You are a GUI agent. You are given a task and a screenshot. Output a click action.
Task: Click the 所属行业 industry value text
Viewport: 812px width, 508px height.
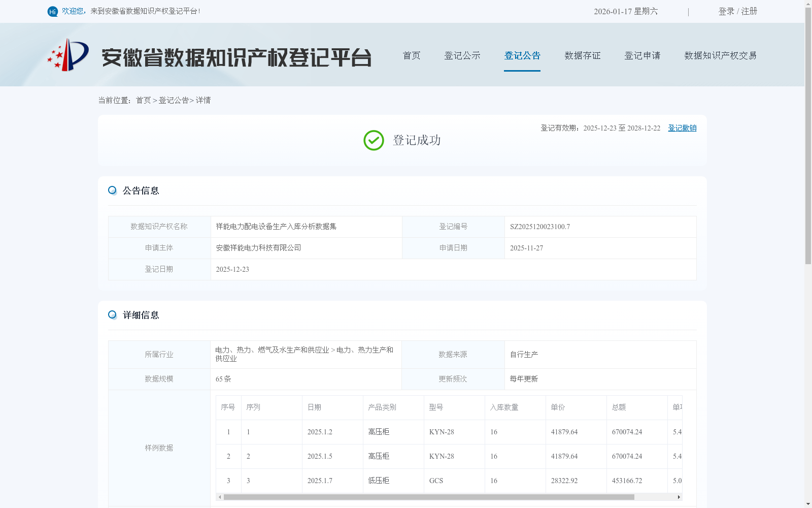(304, 354)
